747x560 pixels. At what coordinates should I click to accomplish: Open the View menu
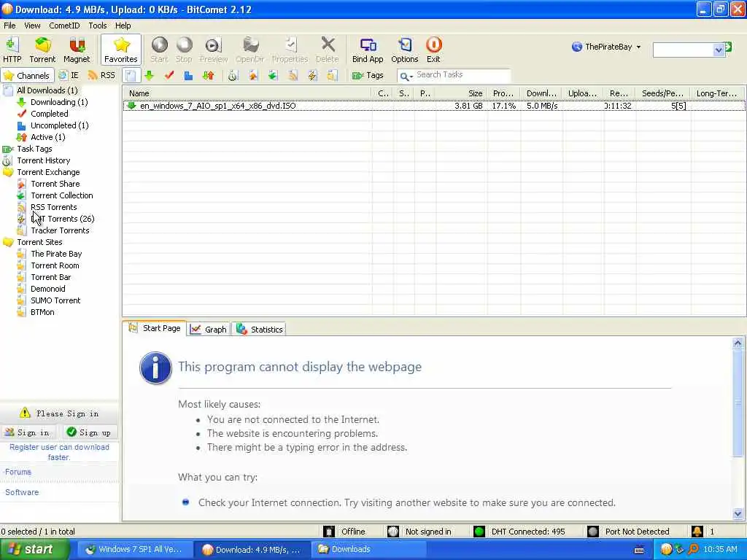tap(32, 26)
